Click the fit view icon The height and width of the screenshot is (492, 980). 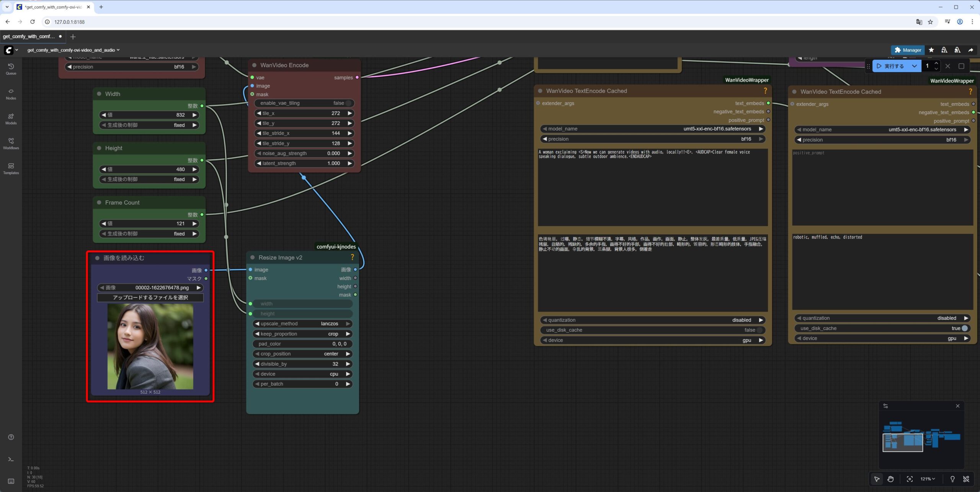click(910, 479)
